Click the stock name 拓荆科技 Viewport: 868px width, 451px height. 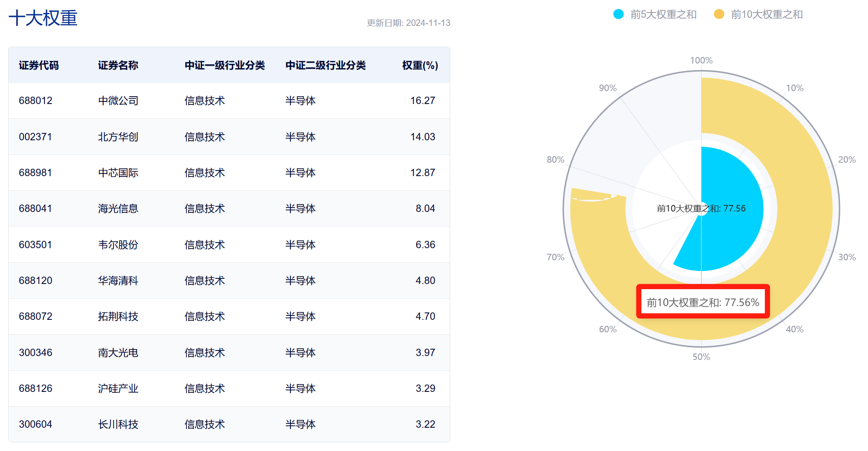coord(118,316)
